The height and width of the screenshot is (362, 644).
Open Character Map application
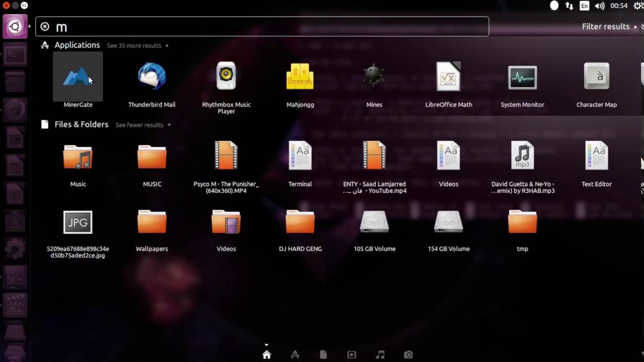pyautogui.click(x=597, y=77)
